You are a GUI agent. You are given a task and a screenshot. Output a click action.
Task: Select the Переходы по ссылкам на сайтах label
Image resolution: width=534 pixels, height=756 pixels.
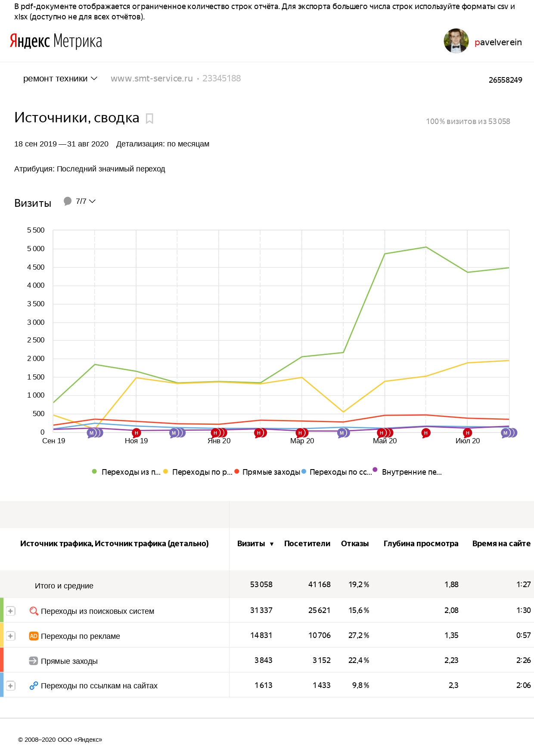pyautogui.click(x=99, y=686)
